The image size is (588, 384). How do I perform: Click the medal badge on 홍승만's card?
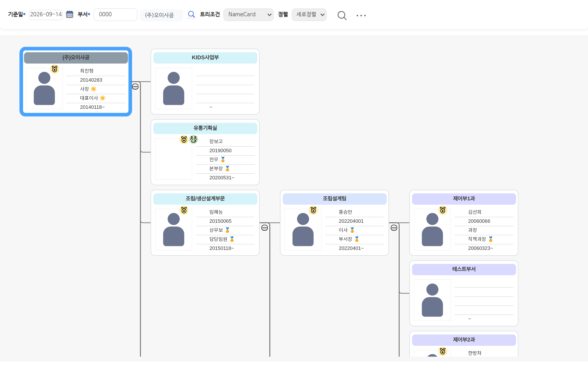point(313,210)
